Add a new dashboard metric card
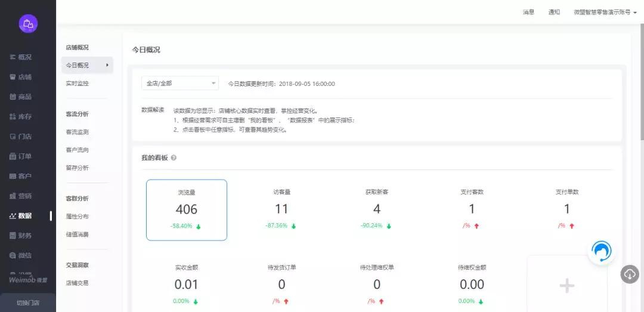The height and width of the screenshot is (312, 644). (566, 285)
